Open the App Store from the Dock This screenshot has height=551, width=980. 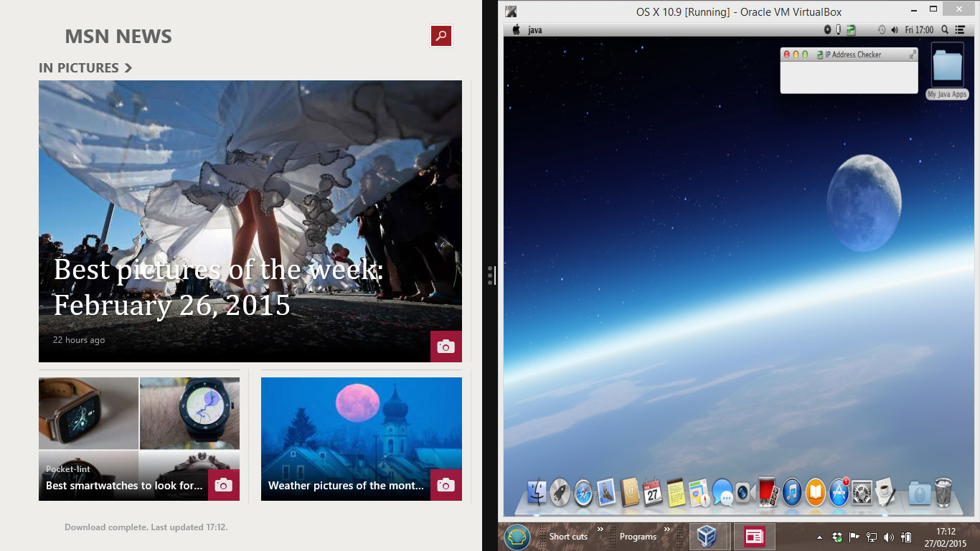pyautogui.click(x=839, y=493)
